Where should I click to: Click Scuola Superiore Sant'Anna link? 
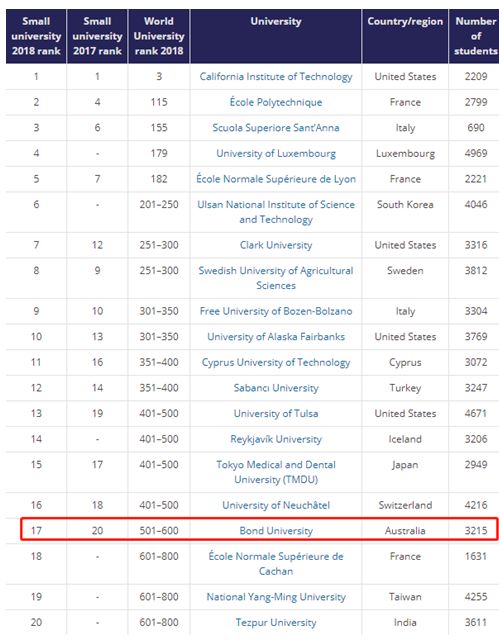[276, 128]
